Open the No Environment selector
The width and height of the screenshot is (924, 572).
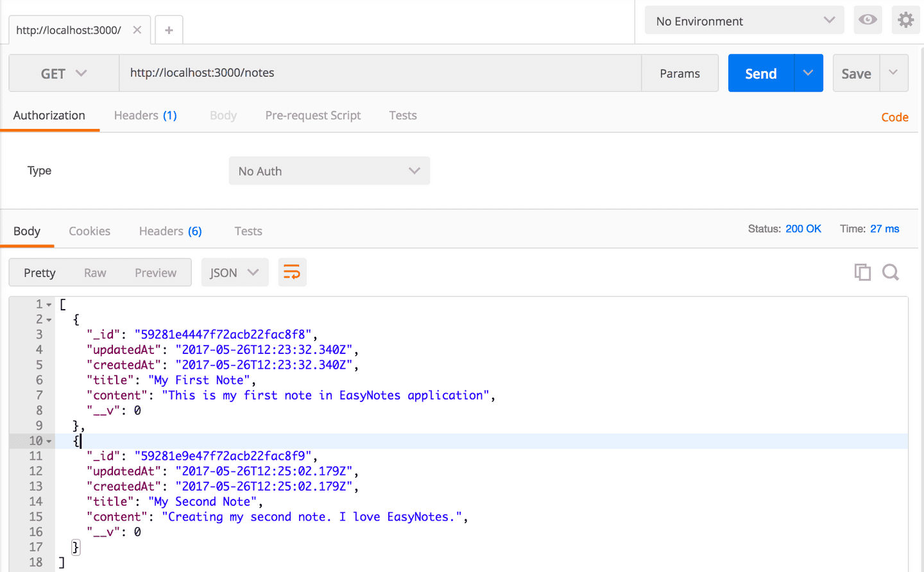[x=744, y=20]
